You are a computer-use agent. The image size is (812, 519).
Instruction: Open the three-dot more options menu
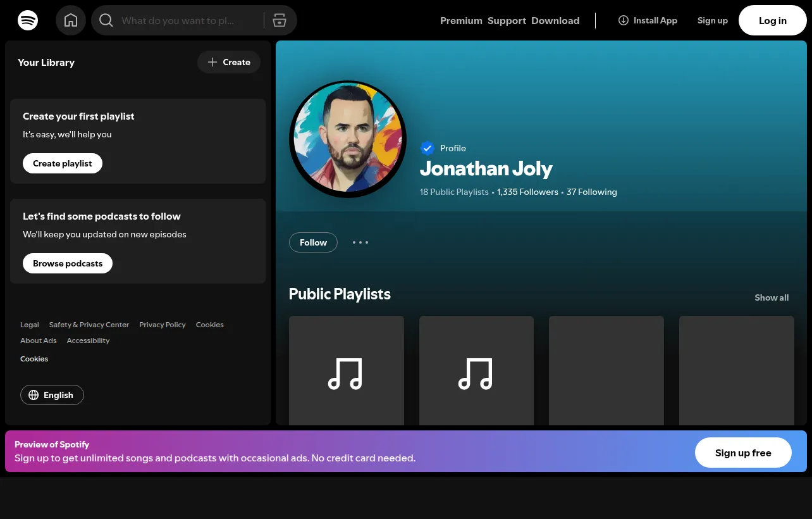pos(360,242)
